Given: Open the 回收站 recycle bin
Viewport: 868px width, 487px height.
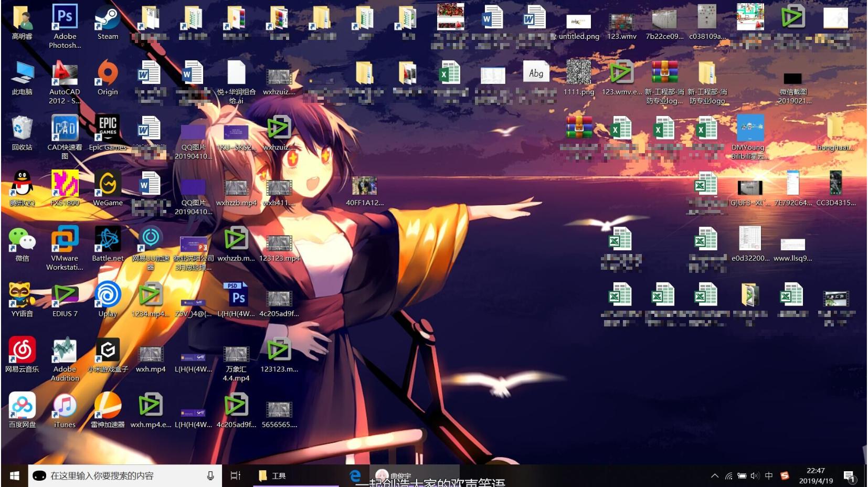Looking at the screenshot, I should tap(22, 133).
